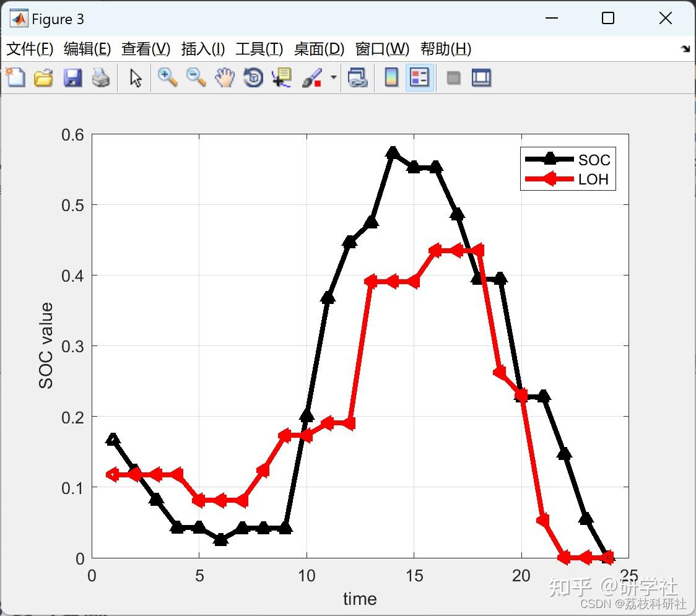Image resolution: width=696 pixels, height=616 pixels.
Task: Turn on the Data Cursor tool
Action: click(281, 77)
